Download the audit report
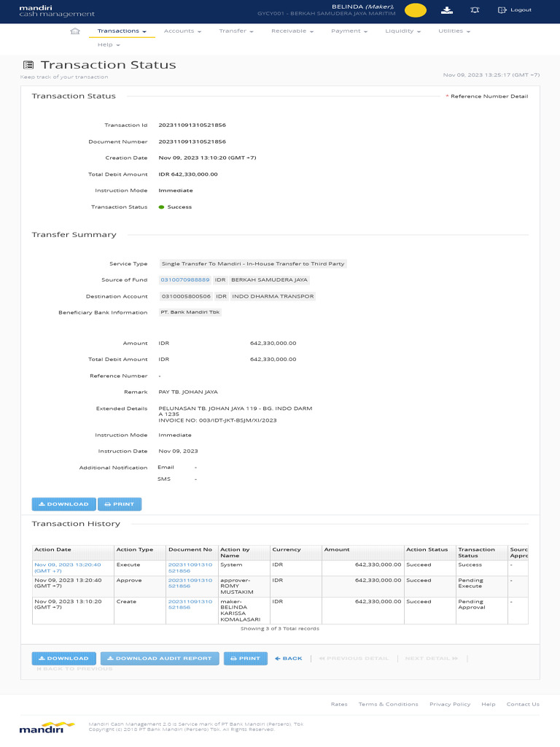 (x=160, y=659)
